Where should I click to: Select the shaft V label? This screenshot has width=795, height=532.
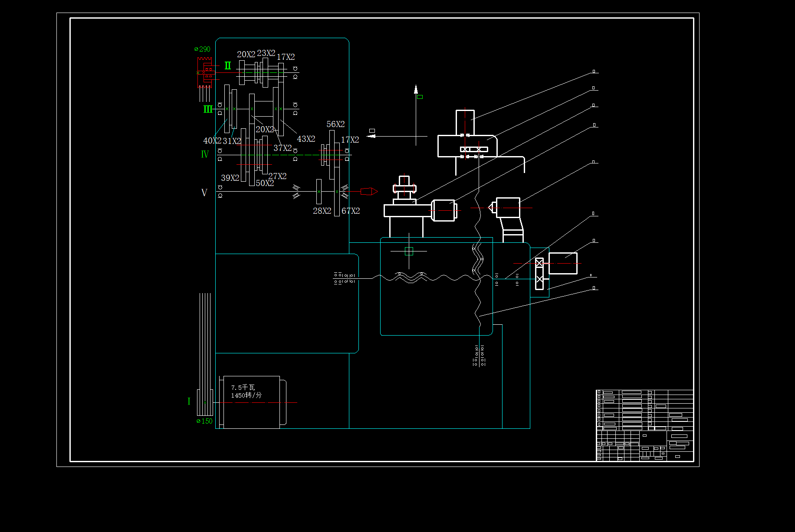pos(204,193)
